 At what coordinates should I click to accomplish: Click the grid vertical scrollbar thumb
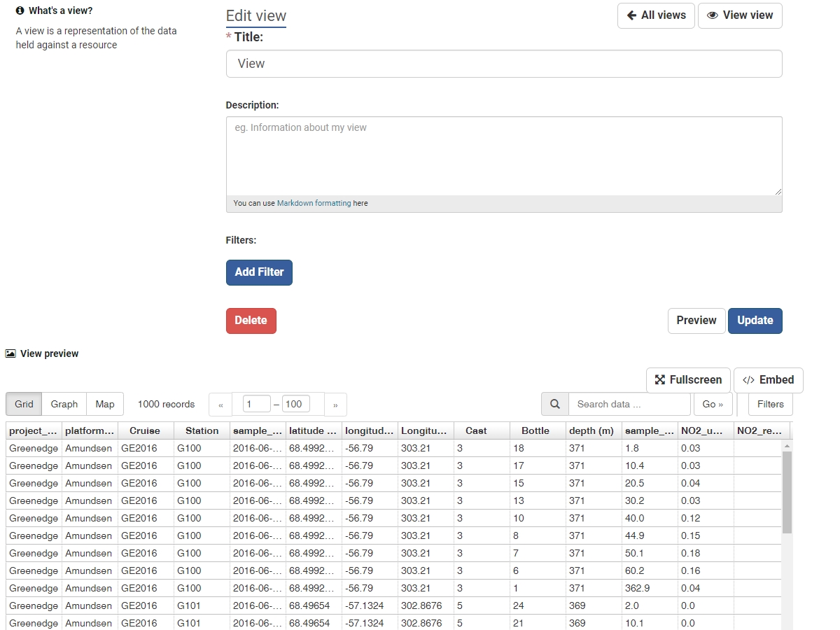coord(787,491)
